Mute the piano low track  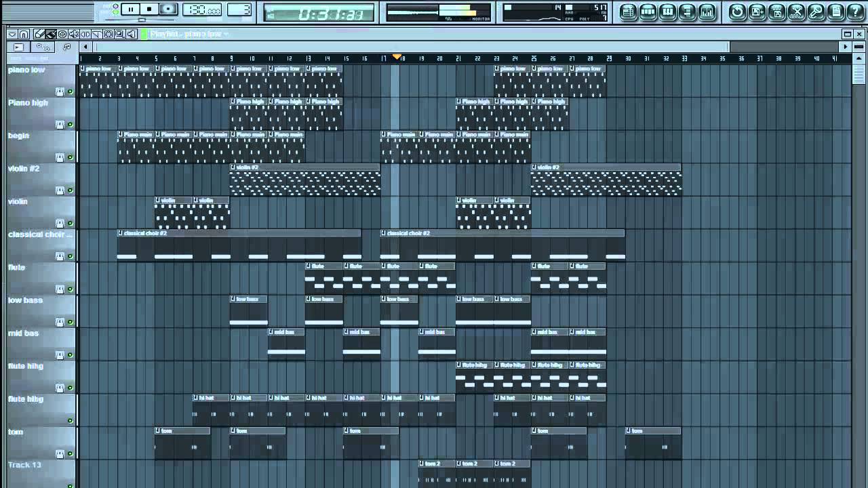tap(69, 91)
